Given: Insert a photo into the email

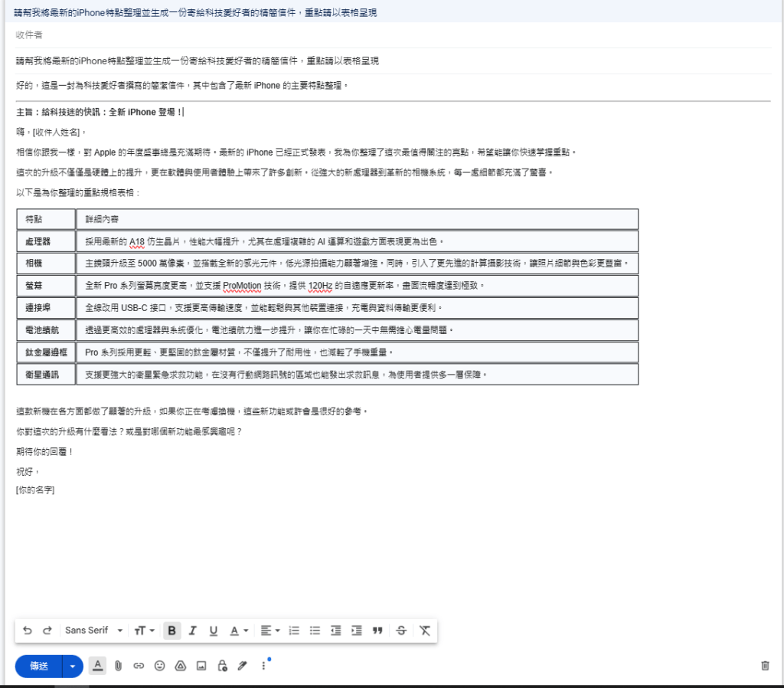Looking at the screenshot, I should 201,666.
